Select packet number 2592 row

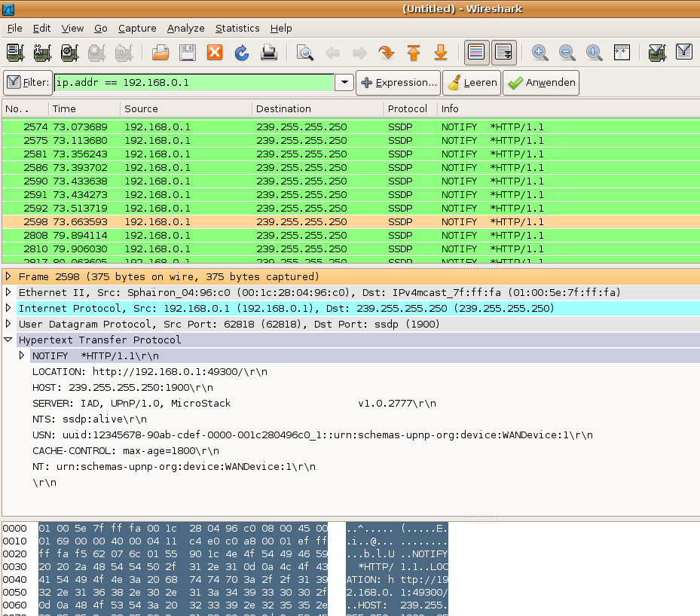[x=351, y=209]
